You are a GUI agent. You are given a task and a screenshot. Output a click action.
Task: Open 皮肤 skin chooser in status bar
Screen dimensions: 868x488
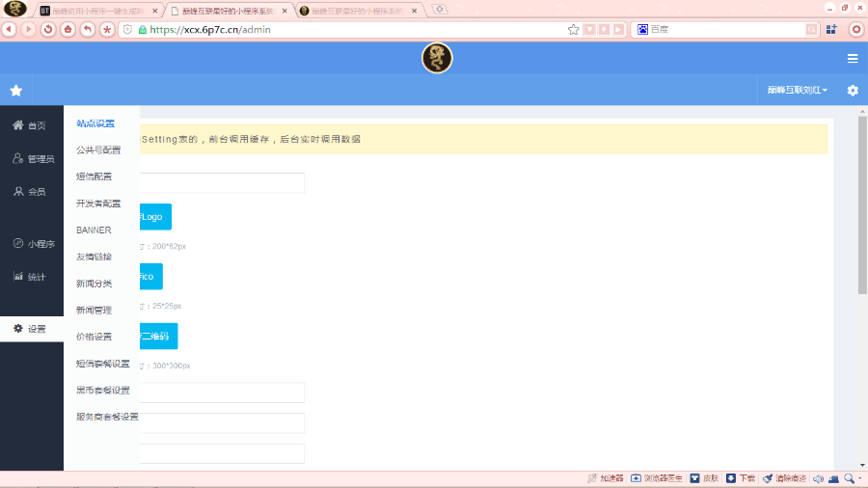705,478
